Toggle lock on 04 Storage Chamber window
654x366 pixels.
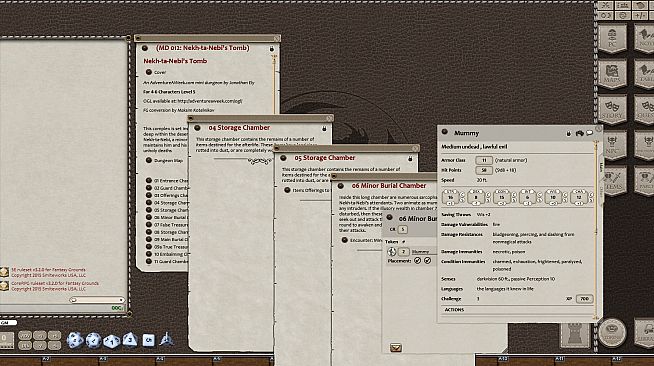coord(324,128)
